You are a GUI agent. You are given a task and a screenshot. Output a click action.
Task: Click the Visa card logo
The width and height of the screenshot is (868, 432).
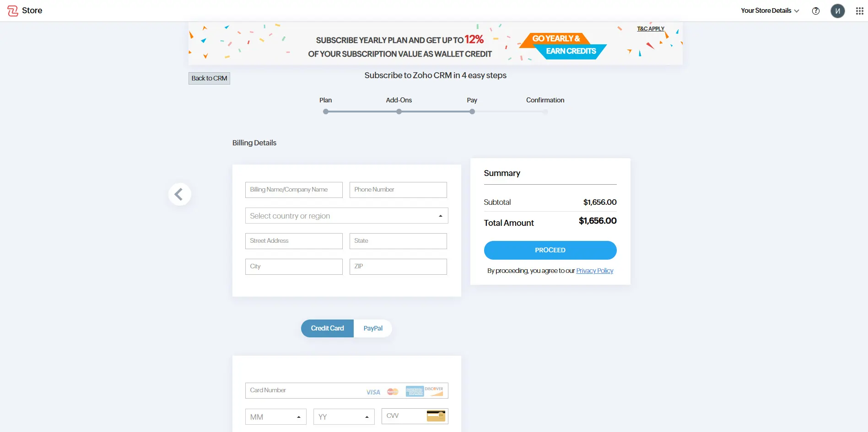coord(373,392)
